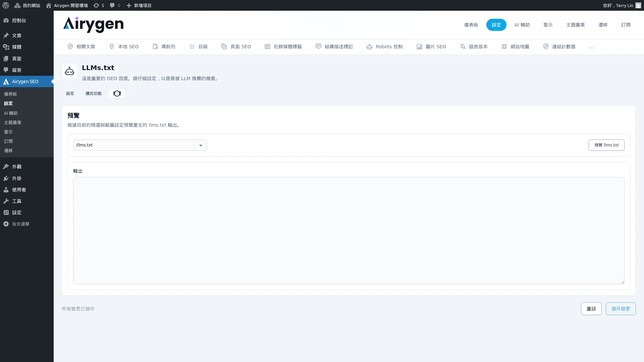The height and width of the screenshot is (362, 644).
Task: Open 目錄 settings section
Action: click(199, 47)
